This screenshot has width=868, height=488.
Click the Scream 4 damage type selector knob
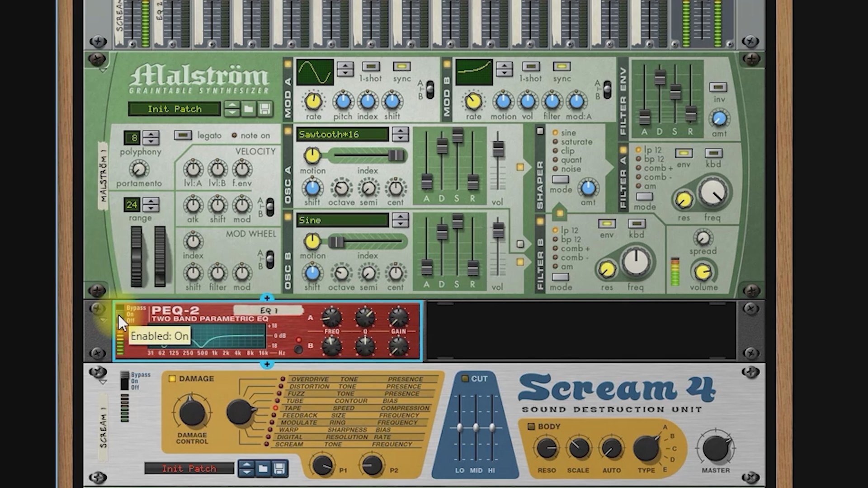(x=240, y=412)
